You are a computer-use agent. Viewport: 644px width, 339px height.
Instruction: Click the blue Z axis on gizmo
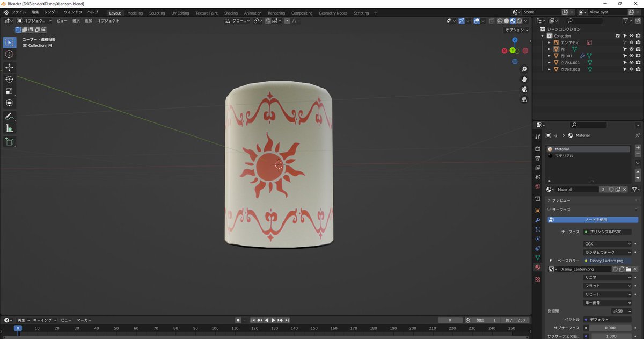tap(515, 40)
